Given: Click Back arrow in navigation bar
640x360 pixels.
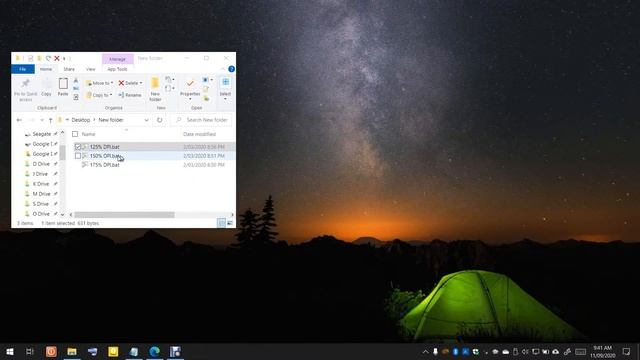Looking at the screenshot, I should point(19,120).
